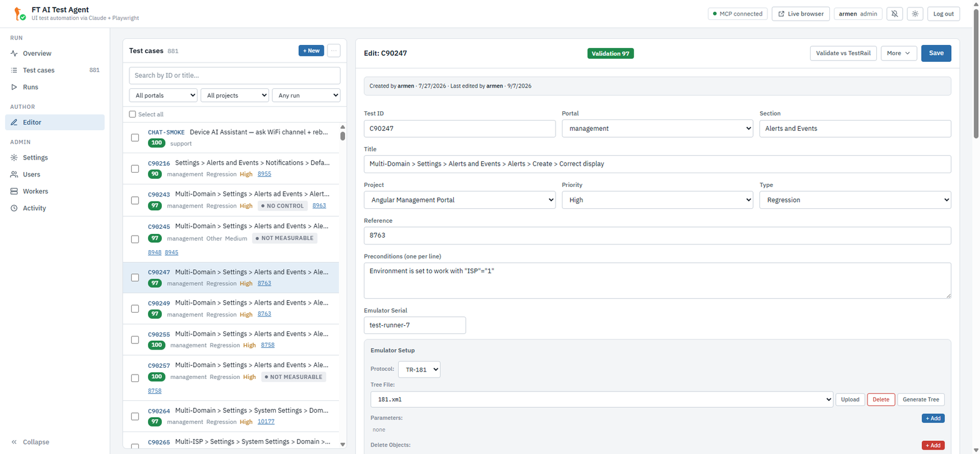Open the Live browser window

[x=801, y=14]
